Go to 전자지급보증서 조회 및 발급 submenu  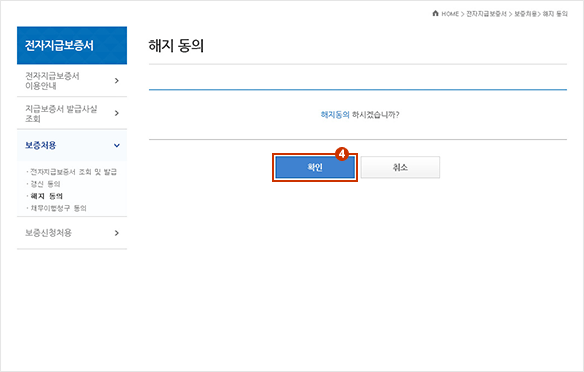(73, 172)
